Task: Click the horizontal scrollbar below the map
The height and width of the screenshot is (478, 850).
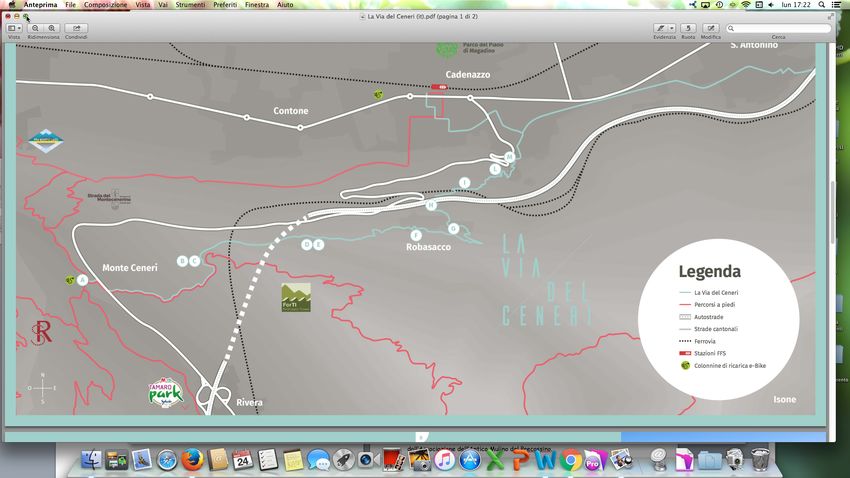Action: pyautogui.click(x=420, y=437)
